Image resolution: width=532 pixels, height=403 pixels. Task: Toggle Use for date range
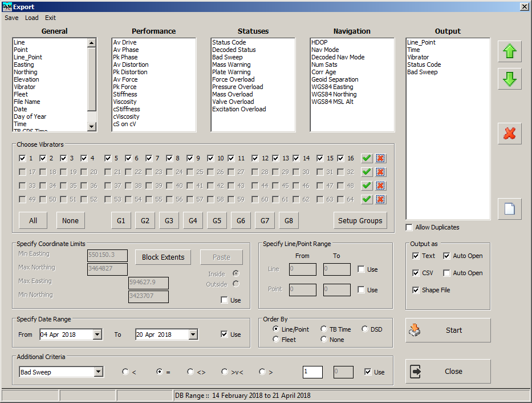tap(224, 334)
